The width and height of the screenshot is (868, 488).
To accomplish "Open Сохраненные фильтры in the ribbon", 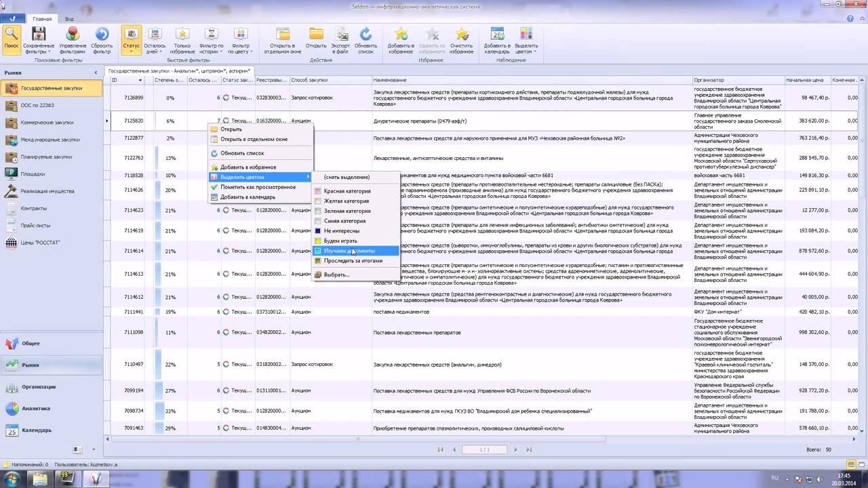I will click(39, 40).
